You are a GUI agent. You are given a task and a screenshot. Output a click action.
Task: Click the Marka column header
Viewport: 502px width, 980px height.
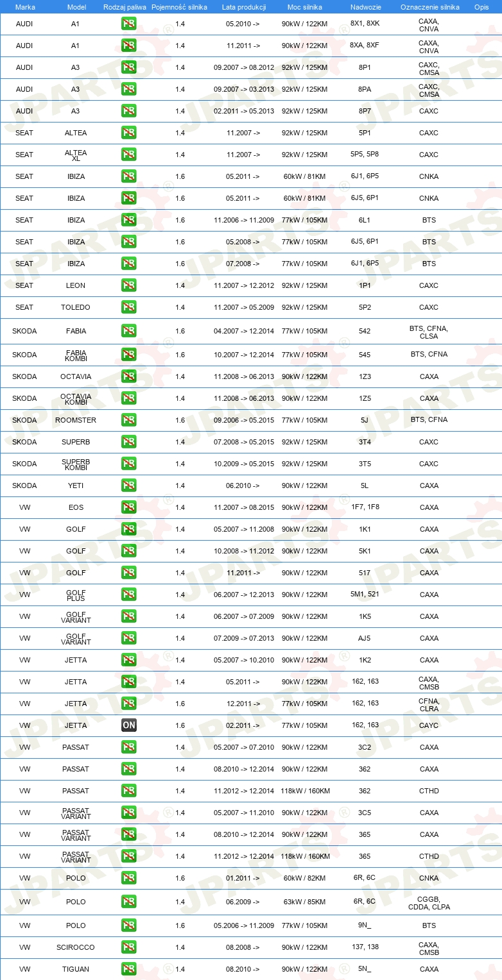tap(25, 7)
